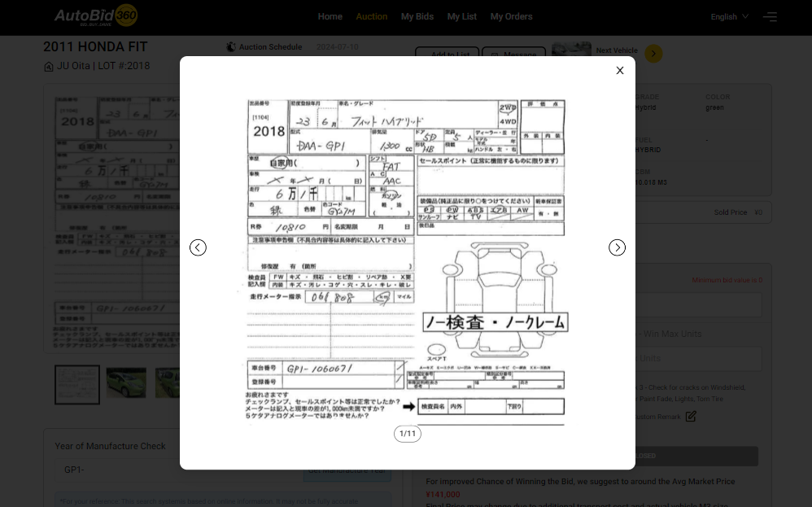Click the AutoBid 360 logo
The image size is (812, 507).
pyautogui.click(x=96, y=16)
